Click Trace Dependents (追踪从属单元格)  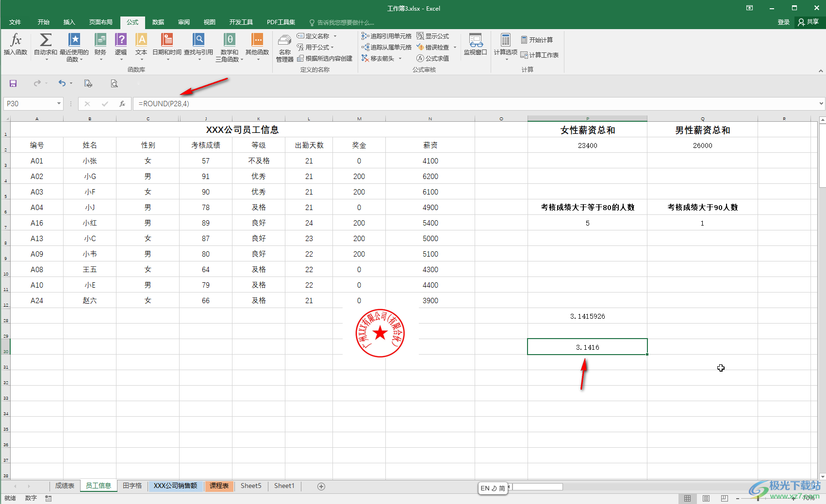tap(386, 47)
